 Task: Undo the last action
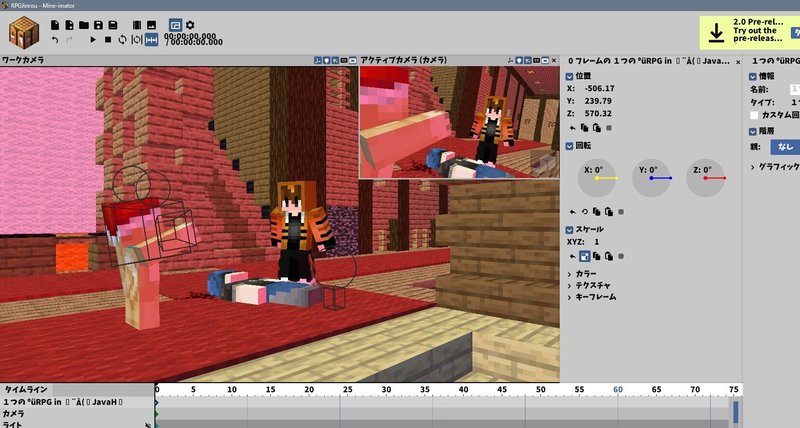tap(55, 40)
